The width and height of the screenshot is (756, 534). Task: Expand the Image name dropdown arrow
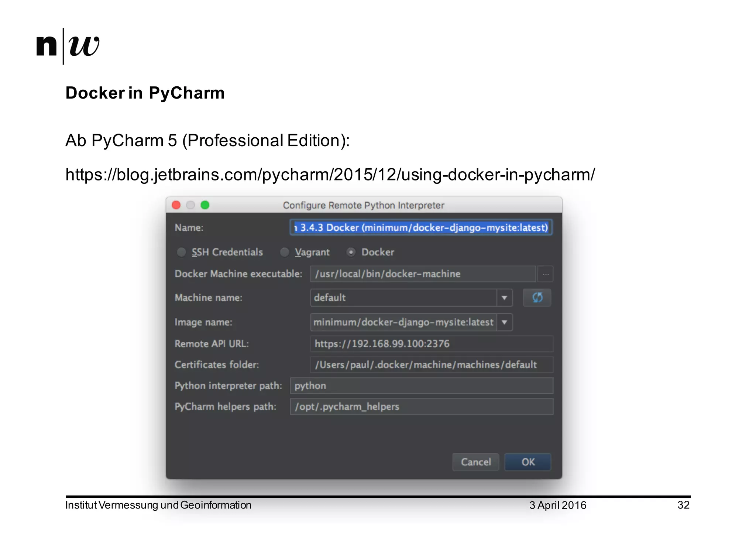(x=504, y=322)
